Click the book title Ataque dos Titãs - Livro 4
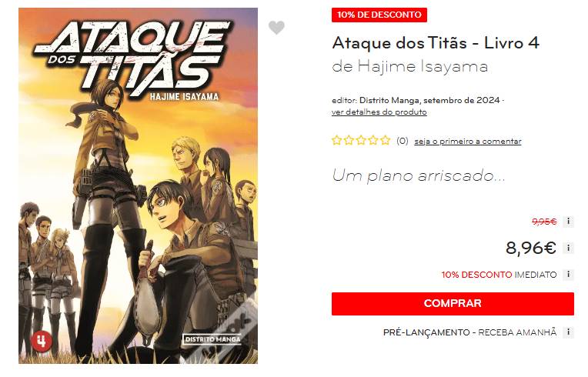This screenshot has width=588, height=377. (x=436, y=43)
